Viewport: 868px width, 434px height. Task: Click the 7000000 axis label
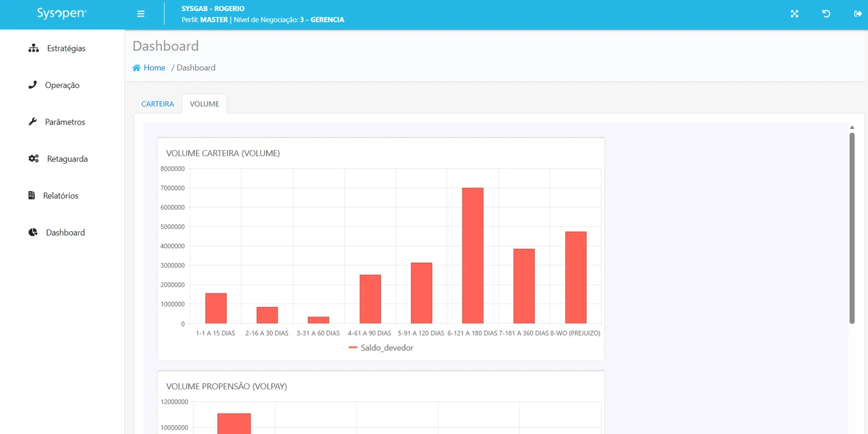(x=172, y=188)
